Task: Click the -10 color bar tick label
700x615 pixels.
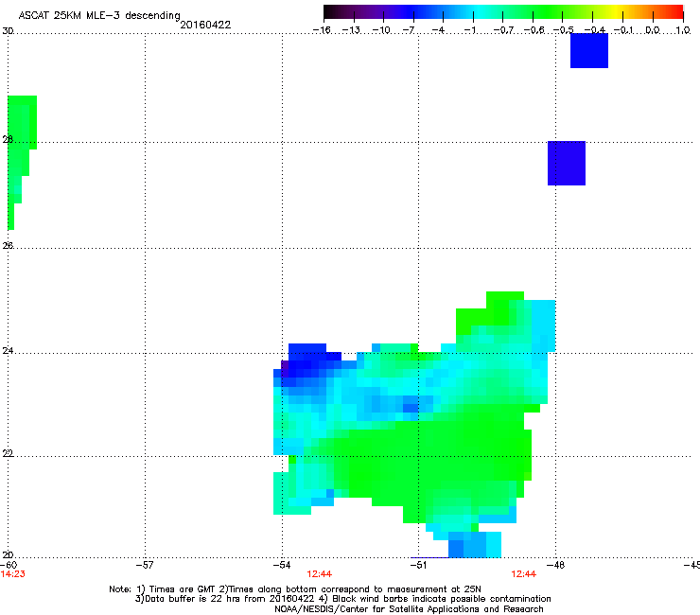Action: point(381,30)
